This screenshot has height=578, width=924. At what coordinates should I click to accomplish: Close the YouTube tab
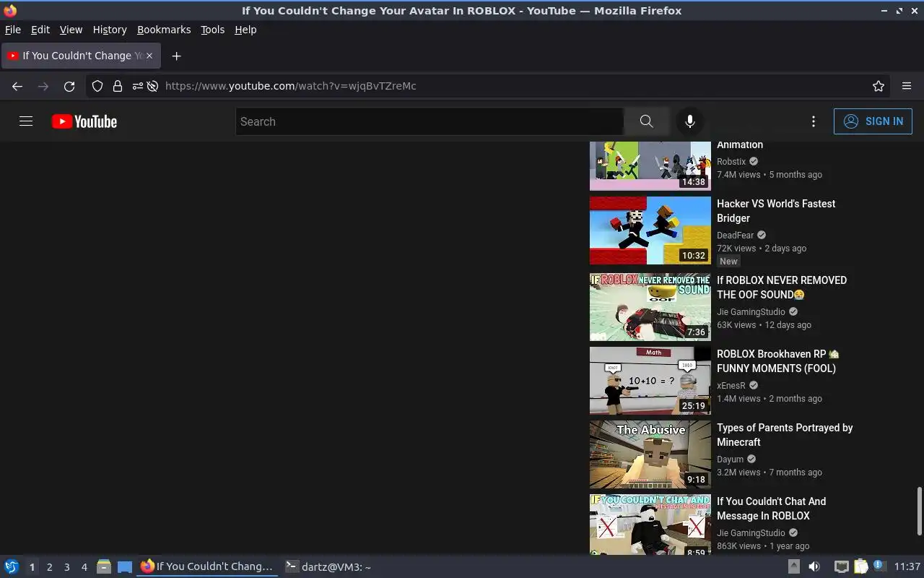[149, 56]
